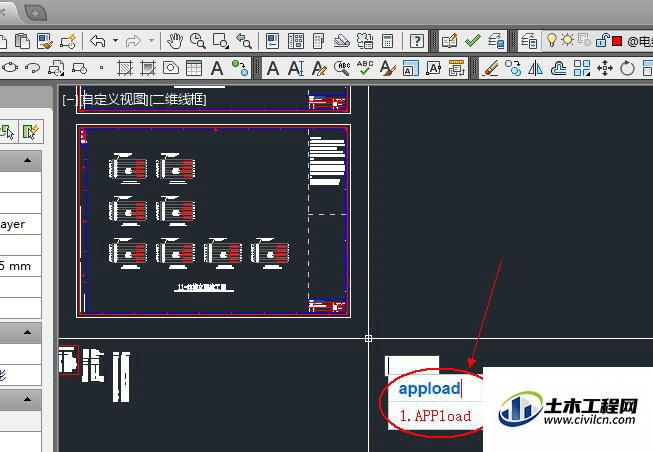Select the Single Line Text tool
The width and height of the screenshot is (653, 452).
(x=296, y=68)
